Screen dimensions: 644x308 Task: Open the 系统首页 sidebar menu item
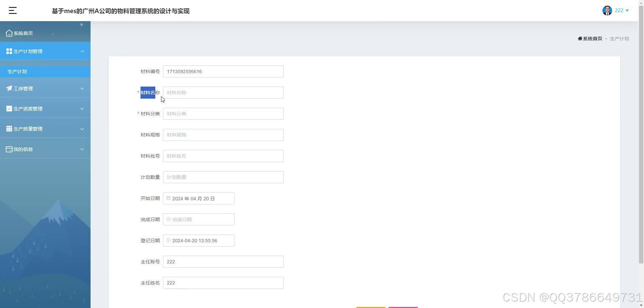click(x=45, y=33)
